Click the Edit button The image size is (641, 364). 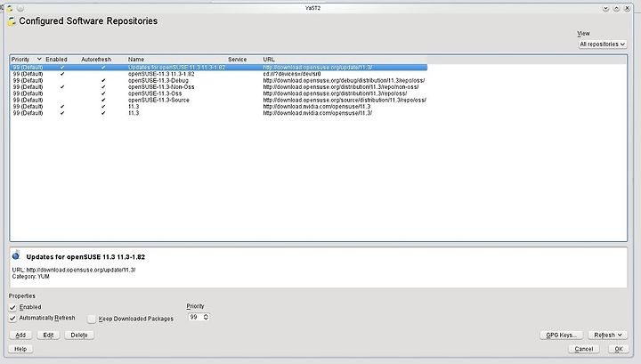pyautogui.click(x=48, y=335)
